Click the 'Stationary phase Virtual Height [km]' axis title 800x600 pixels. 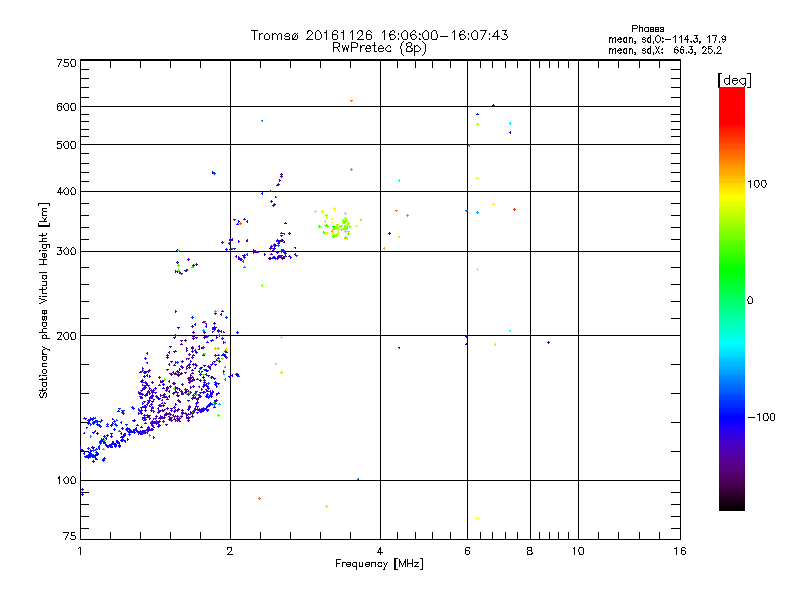coord(44,301)
